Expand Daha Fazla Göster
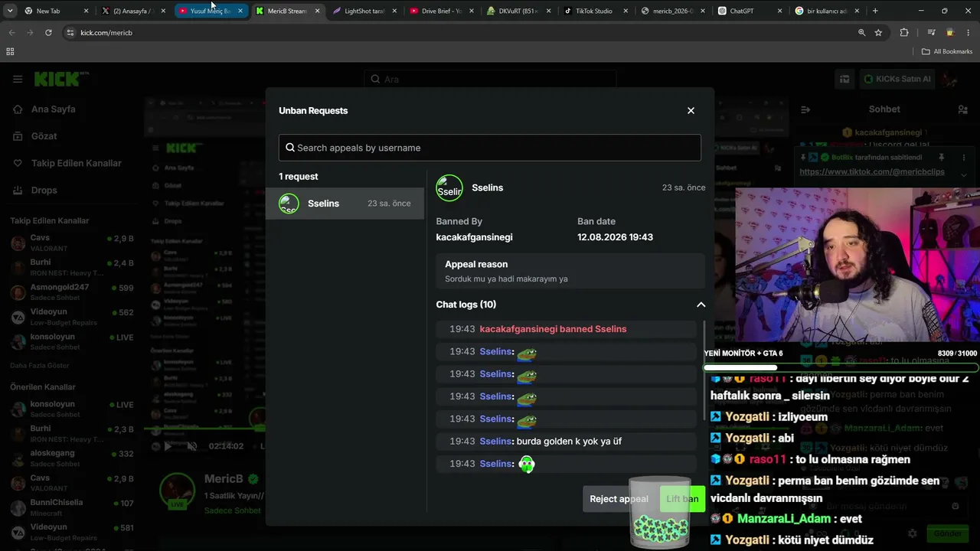 pyautogui.click(x=40, y=366)
